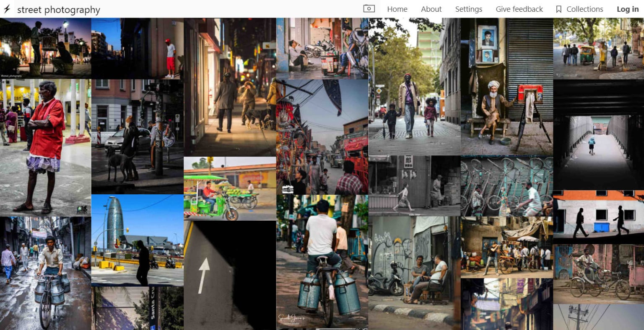This screenshot has height=330, width=644.
Task: Open the Give feedback page
Action: [519, 9]
